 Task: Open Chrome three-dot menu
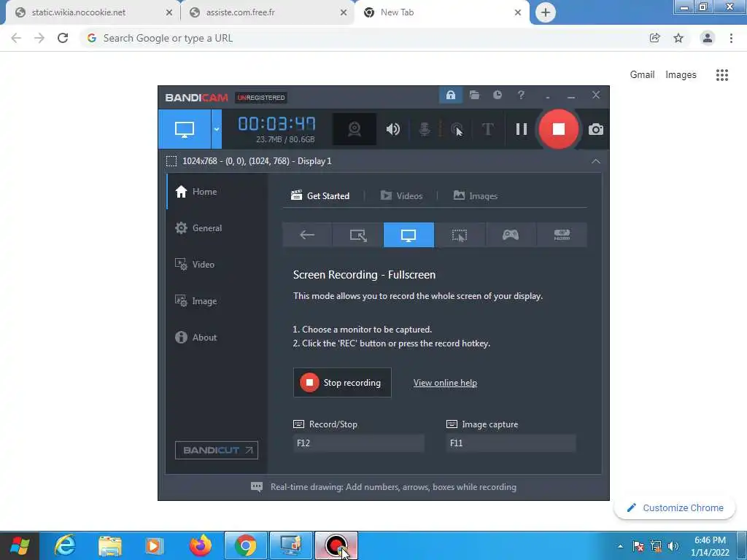(731, 38)
